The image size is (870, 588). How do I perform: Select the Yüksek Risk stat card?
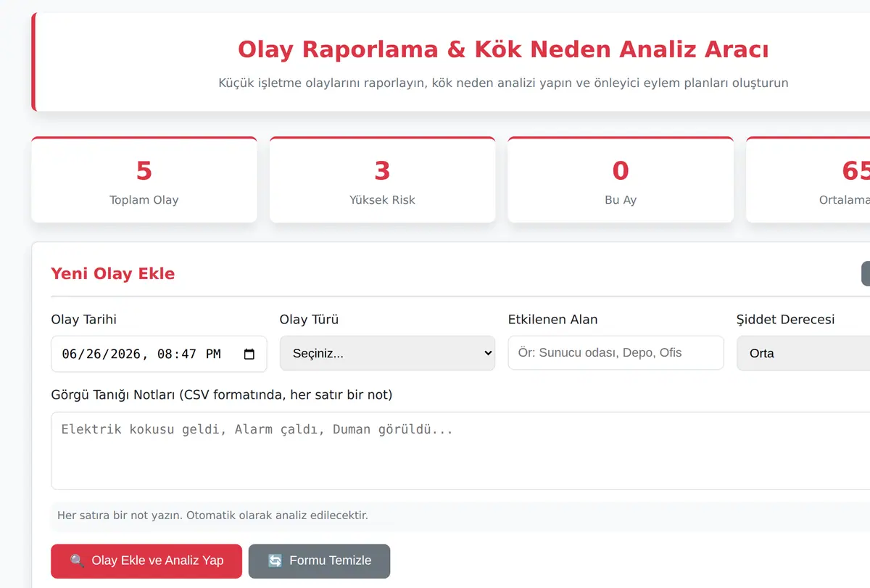pyautogui.click(x=382, y=180)
